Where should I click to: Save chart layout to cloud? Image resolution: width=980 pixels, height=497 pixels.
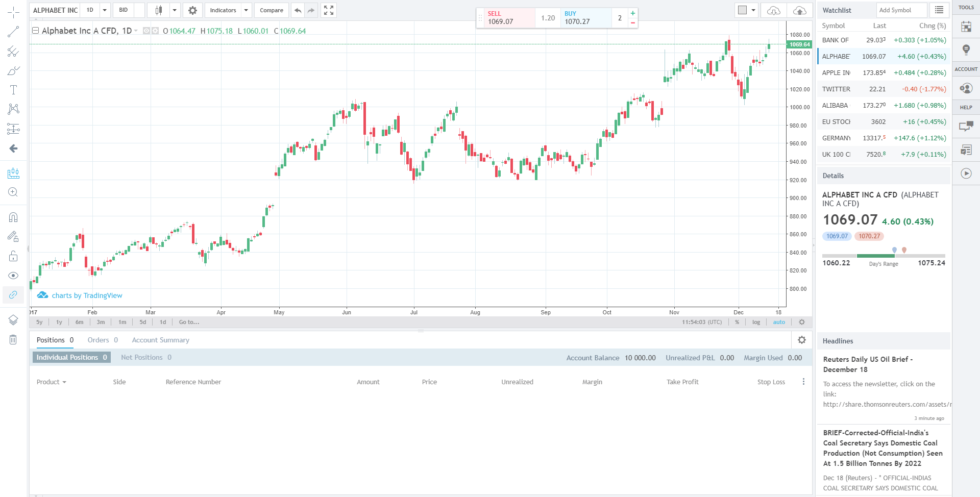click(x=800, y=10)
